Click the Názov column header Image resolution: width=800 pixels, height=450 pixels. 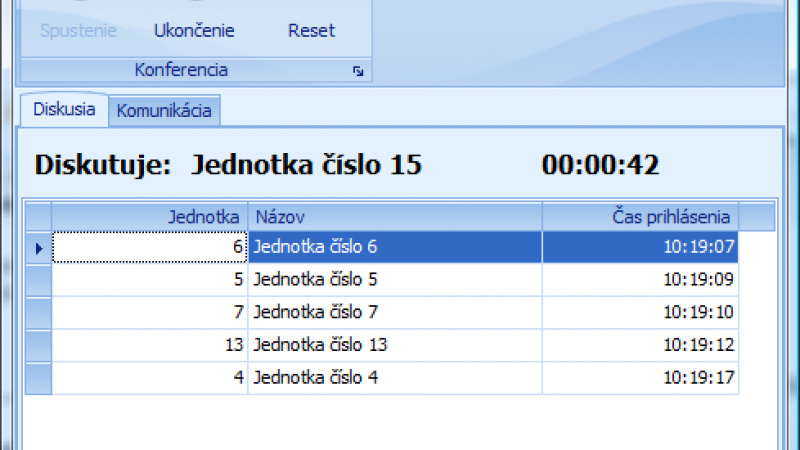click(394, 217)
